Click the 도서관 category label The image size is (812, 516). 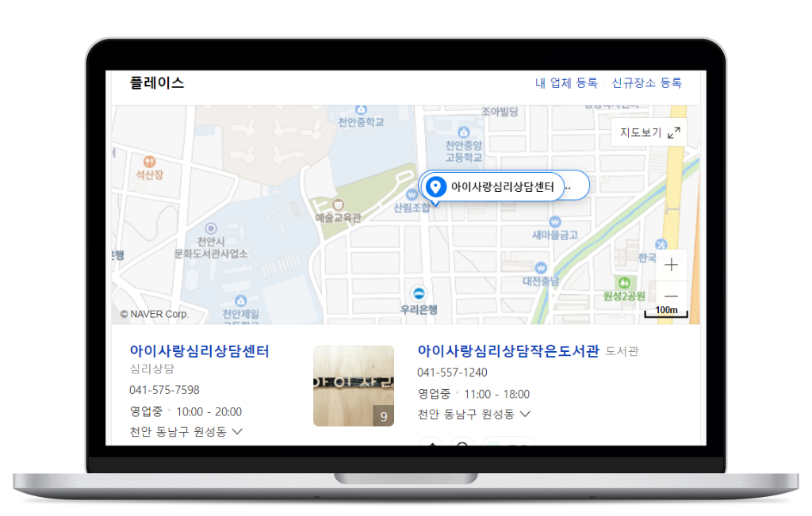click(622, 351)
